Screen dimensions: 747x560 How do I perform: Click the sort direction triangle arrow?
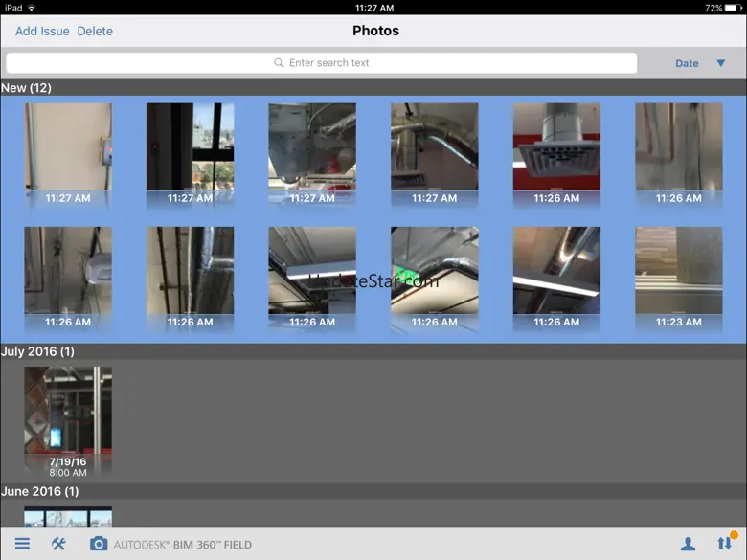[721, 63]
